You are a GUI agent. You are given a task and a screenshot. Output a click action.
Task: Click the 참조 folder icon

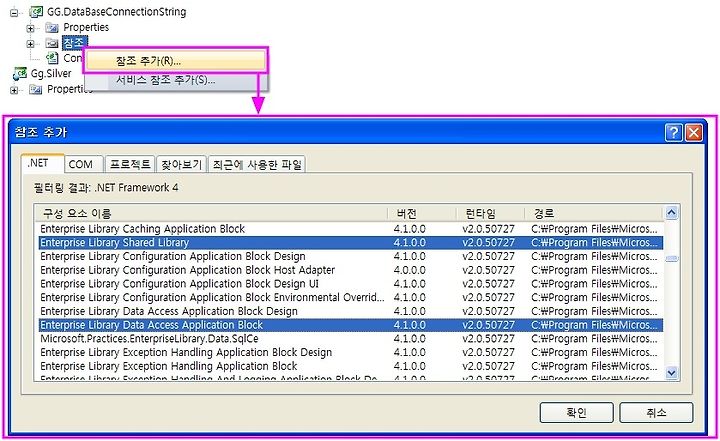(x=52, y=44)
